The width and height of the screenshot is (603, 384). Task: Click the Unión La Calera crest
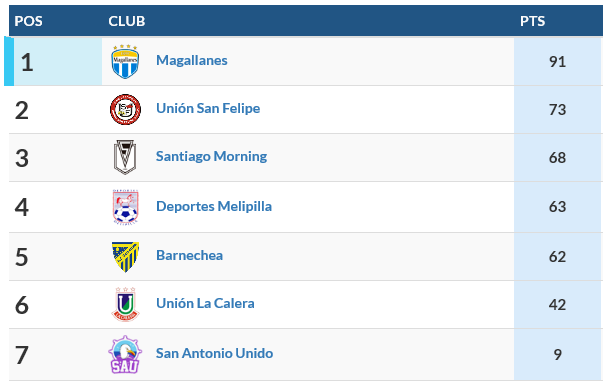pos(125,304)
